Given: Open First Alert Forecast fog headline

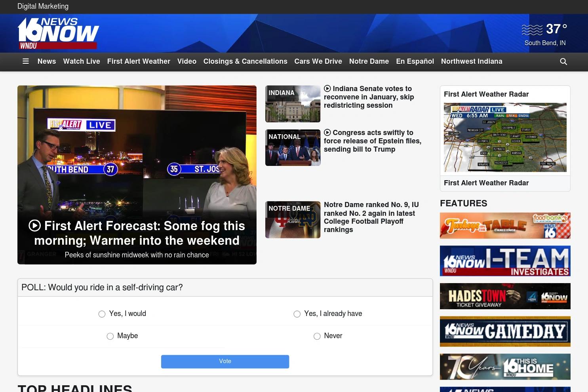Looking at the screenshot, I should pyautogui.click(x=137, y=233).
